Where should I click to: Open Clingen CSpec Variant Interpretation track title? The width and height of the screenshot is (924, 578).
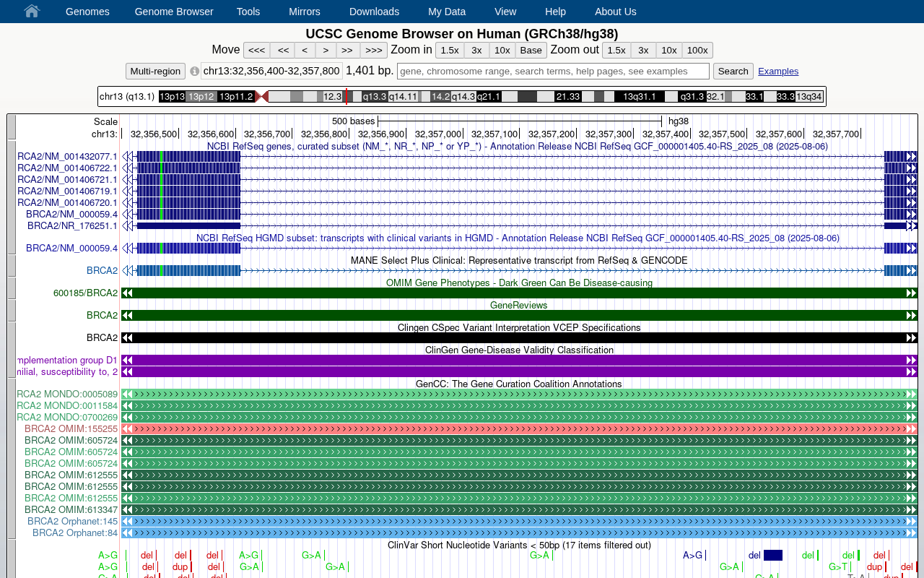[519, 327]
